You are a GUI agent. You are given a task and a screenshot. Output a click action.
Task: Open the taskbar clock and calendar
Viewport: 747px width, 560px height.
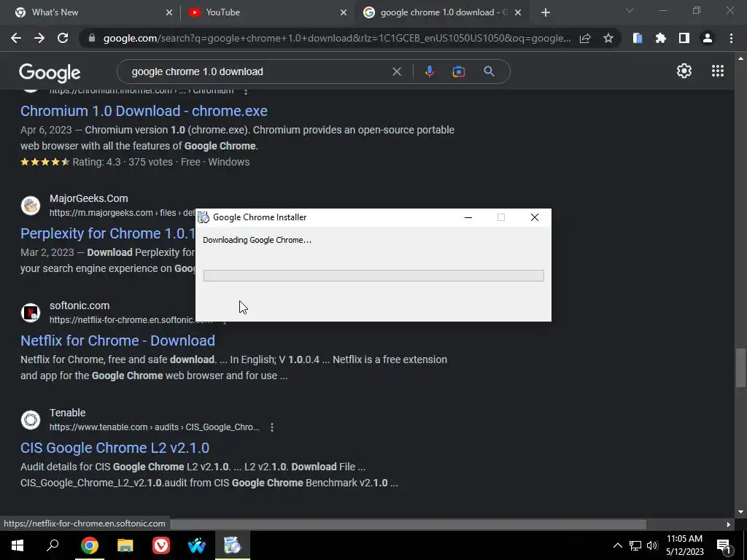(684, 545)
